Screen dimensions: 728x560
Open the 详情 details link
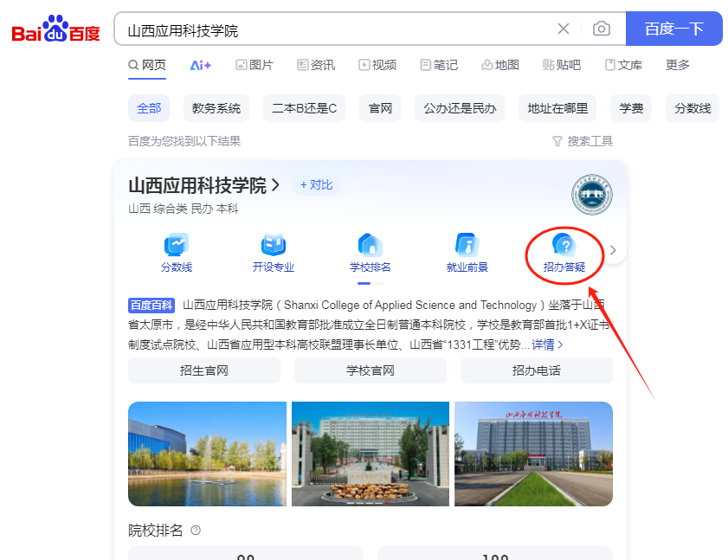tap(547, 344)
